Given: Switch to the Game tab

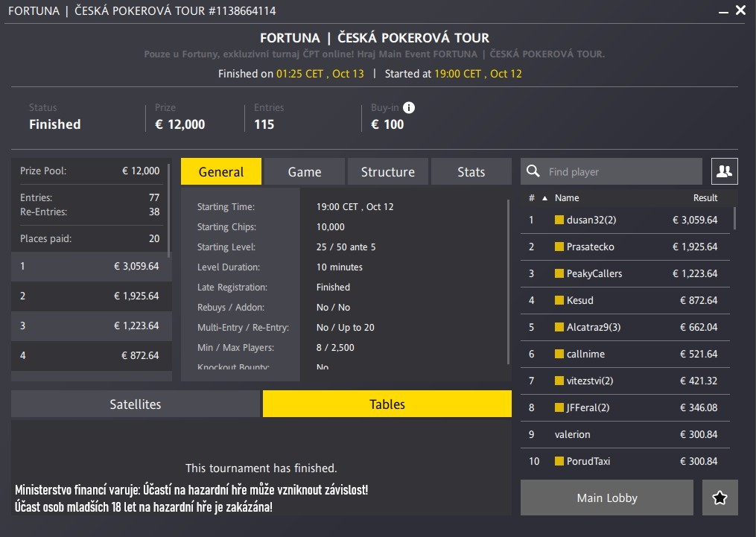Looking at the screenshot, I should [x=304, y=171].
